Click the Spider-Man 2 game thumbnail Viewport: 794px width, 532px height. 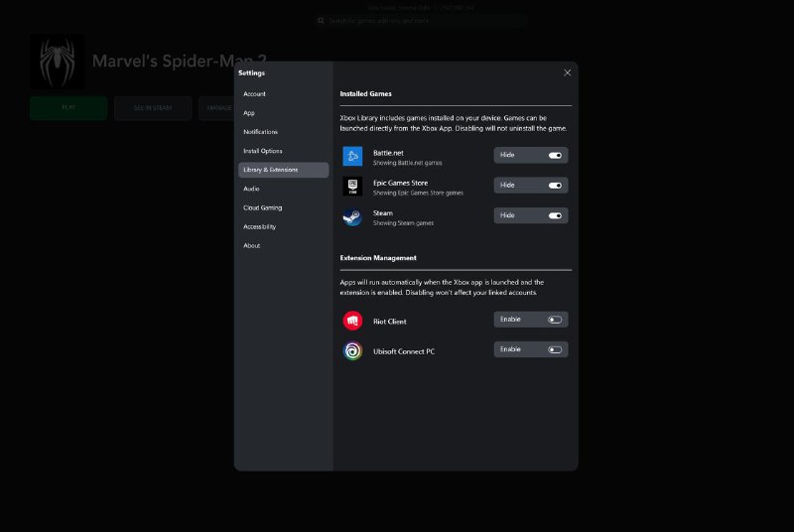57,62
